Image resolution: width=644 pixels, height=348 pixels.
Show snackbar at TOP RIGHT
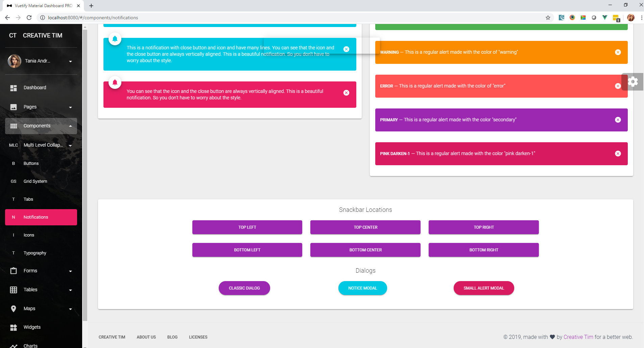pyautogui.click(x=484, y=227)
